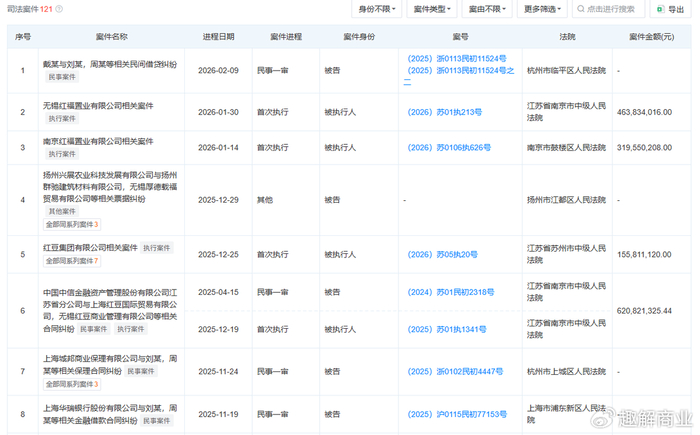Click the magnifier icon in search box
This screenshot has height=435, width=700.
(x=581, y=9)
